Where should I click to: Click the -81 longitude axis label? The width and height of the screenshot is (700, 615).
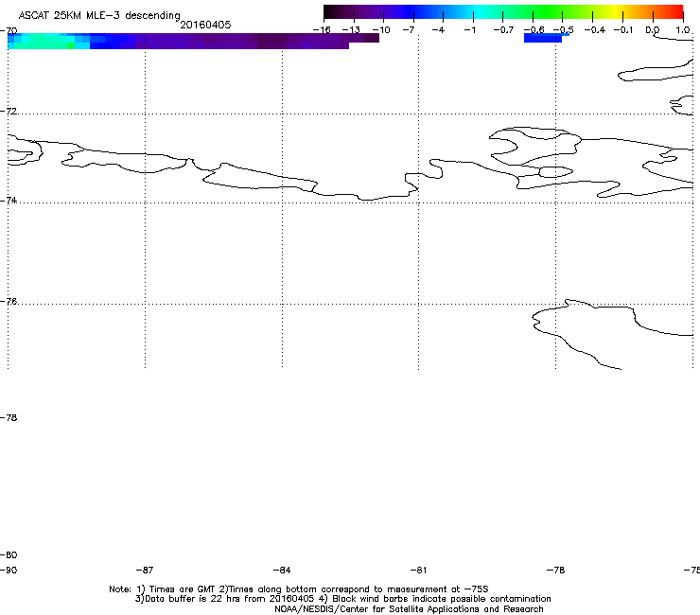(x=418, y=570)
